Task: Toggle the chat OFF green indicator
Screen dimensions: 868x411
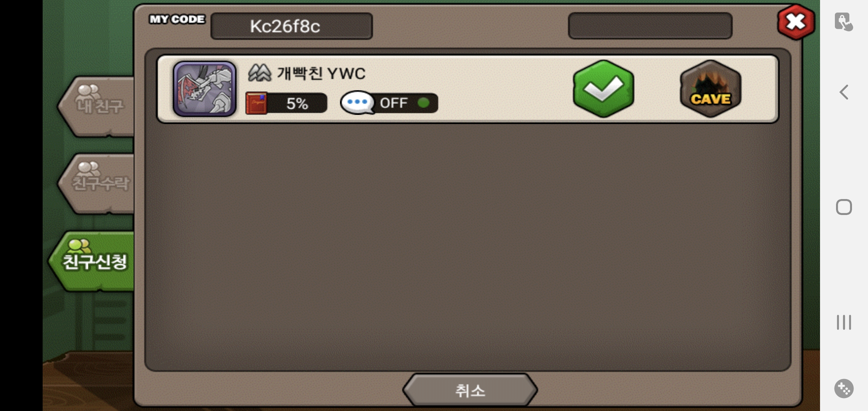Action: [423, 103]
